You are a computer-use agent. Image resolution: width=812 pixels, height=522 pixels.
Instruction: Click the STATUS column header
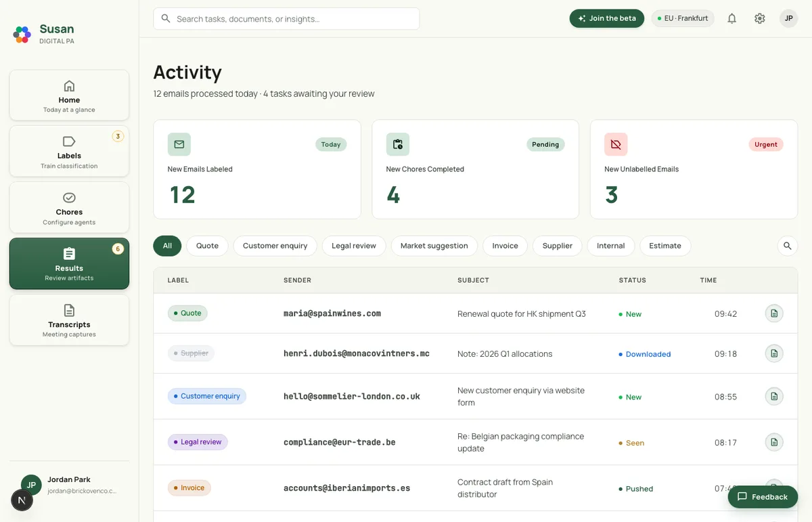633,280
